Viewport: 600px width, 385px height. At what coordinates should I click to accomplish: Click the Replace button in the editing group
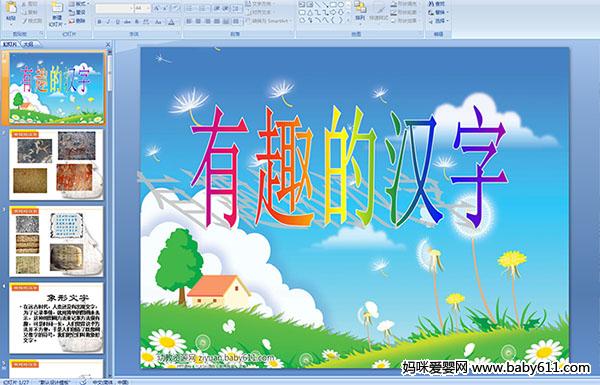pyautogui.click(x=437, y=12)
